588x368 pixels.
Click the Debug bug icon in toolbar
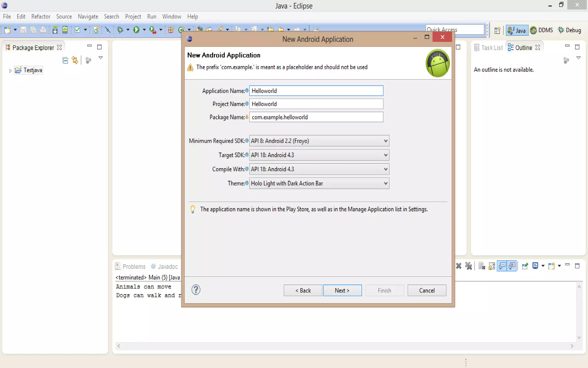click(120, 30)
